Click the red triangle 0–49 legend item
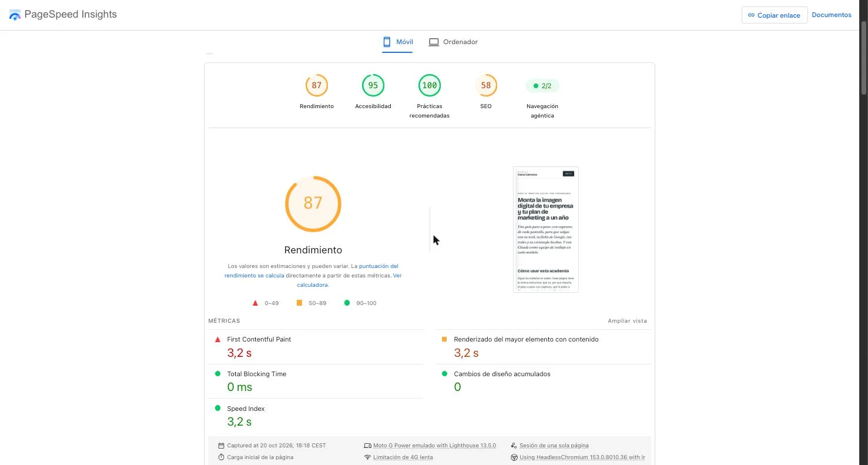868x465 pixels. tap(266, 303)
